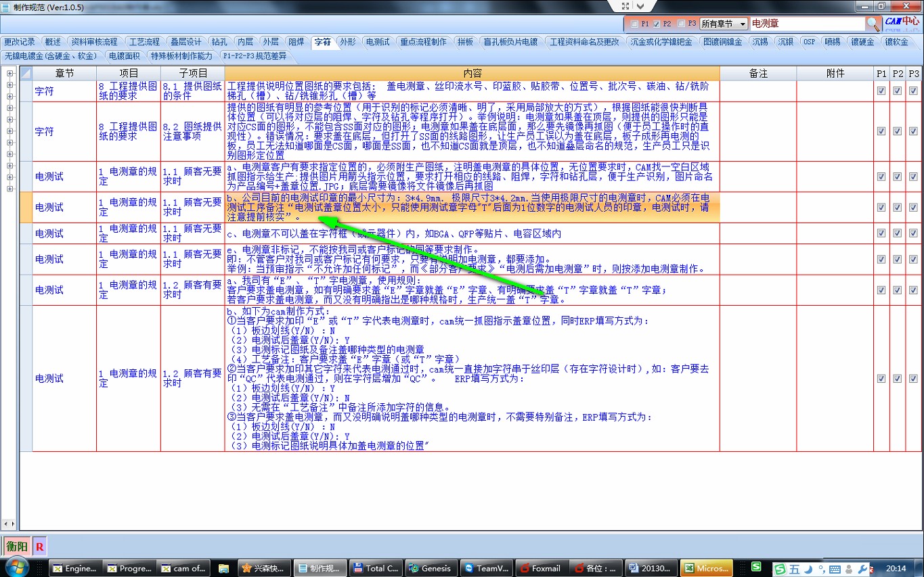This screenshot has height=577, width=924.
Task: Click the fullscreen arrows icon in title bar
Action: click(x=625, y=5)
